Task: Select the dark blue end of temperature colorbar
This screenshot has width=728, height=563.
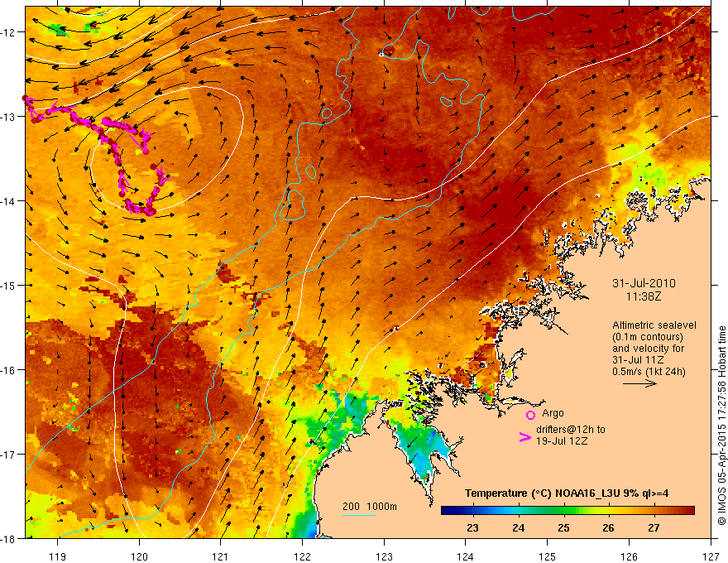Action: coord(448,511)
